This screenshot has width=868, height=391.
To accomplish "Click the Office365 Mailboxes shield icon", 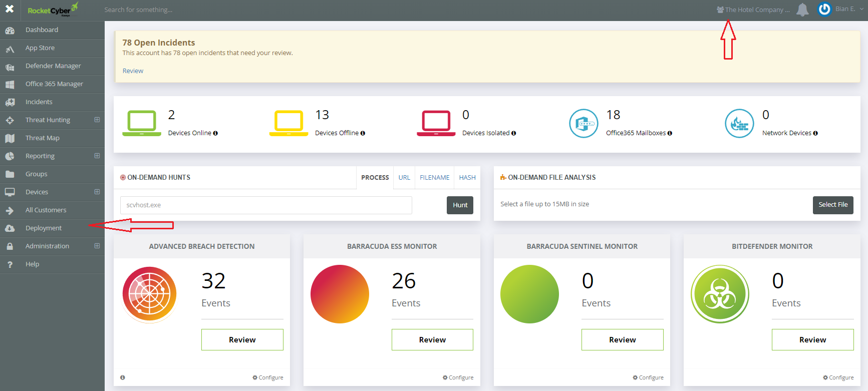I will [x=584, y=123].
